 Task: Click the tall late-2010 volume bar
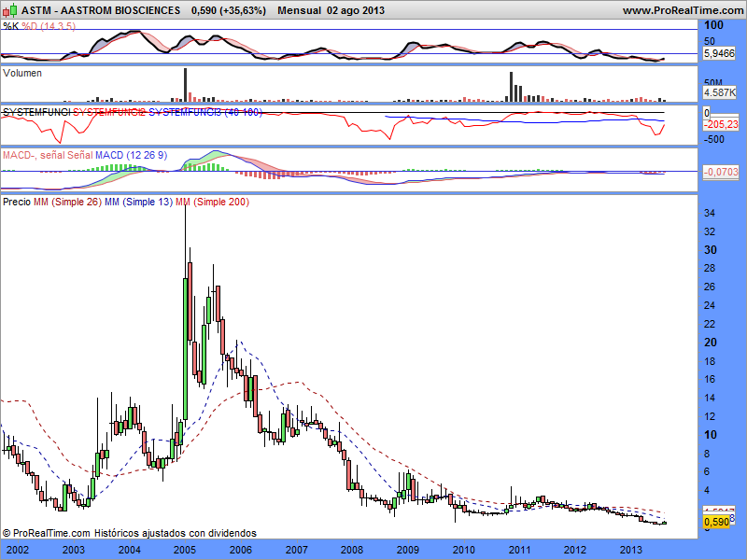(511, 87)
